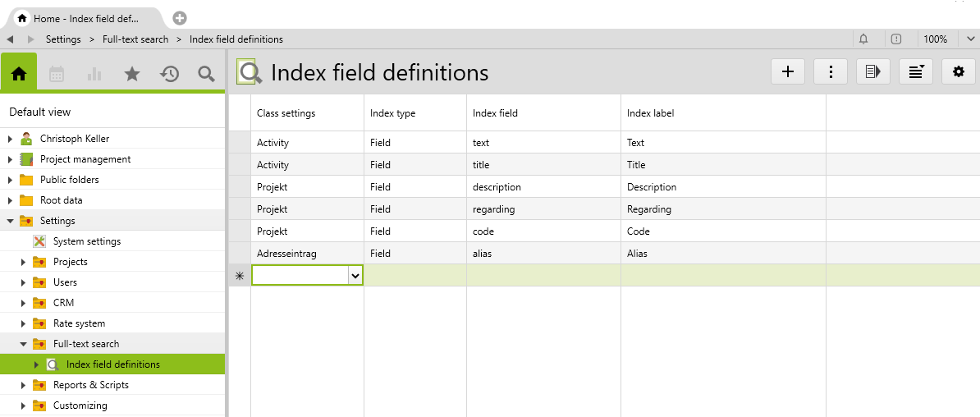Image resolution: width=980 pixels, height=417 pixels.
Task: Open the gear settings button
Action: (959, 71)
